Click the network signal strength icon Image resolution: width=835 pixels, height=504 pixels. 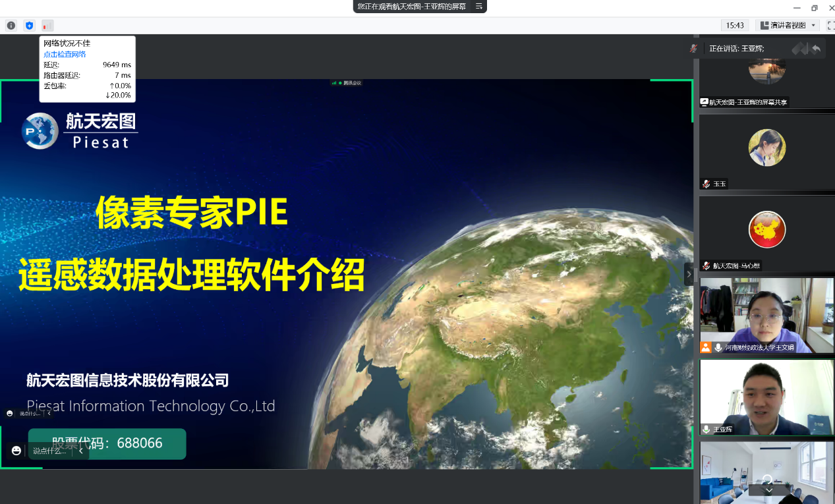(47, 26)
